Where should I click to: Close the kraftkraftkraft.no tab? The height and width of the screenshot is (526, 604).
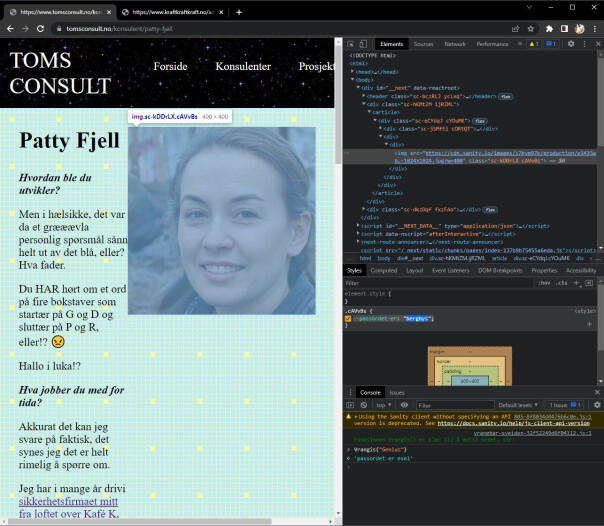(x=221, y=12)
